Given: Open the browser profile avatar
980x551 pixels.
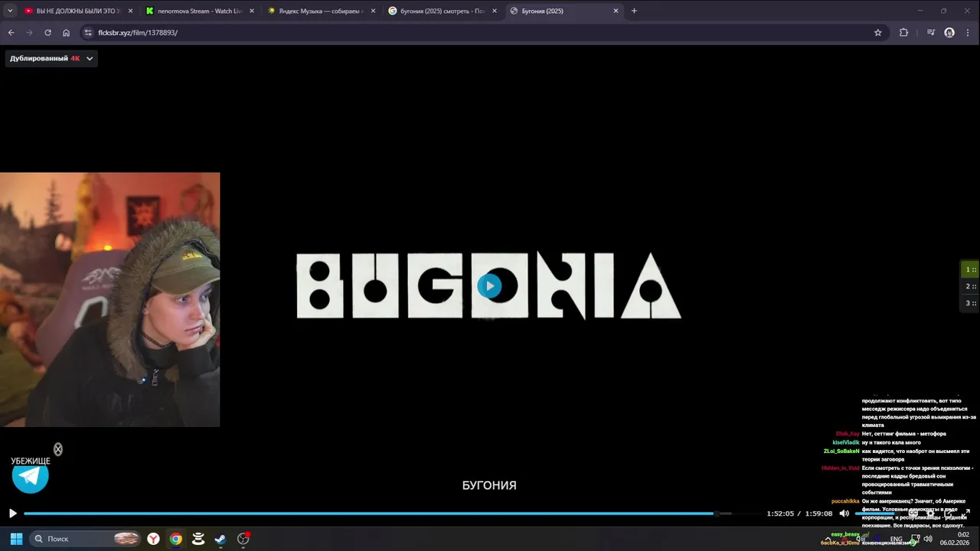Looking at the screenshot, I should pos(949,33).
